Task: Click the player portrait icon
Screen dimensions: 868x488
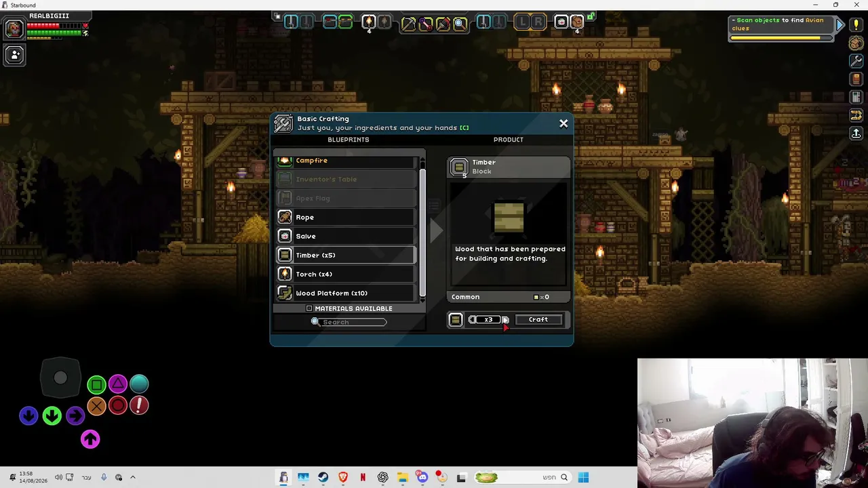Action: tap(14, 28)
